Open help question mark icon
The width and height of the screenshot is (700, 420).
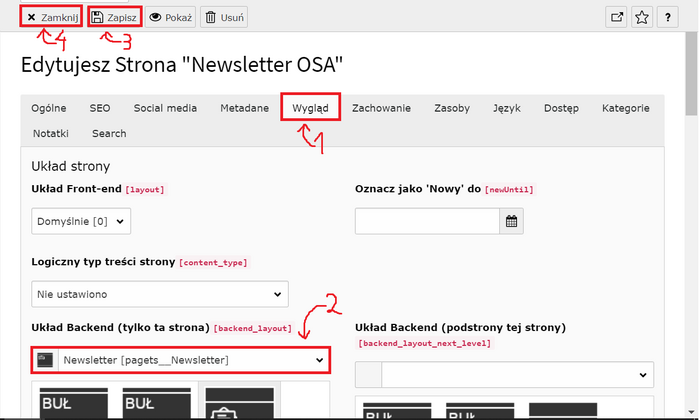(x=667, y=17)
